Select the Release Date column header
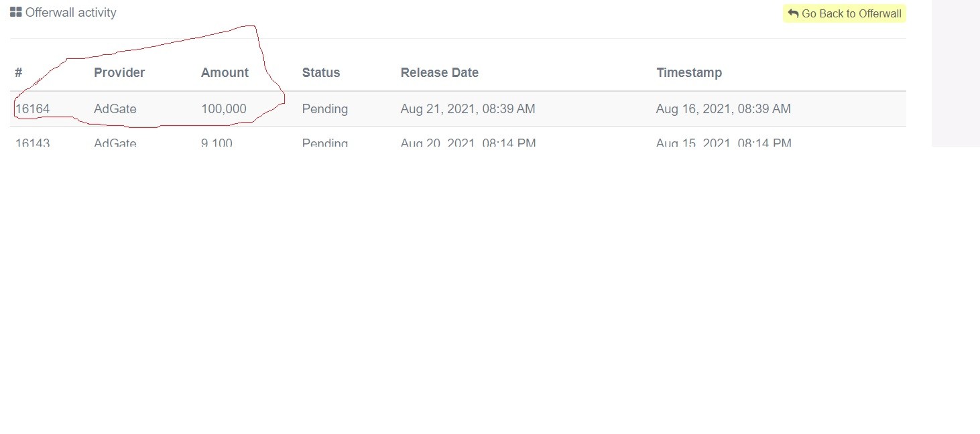Viewport: 980px width, 434px height. tap(440, 72)
